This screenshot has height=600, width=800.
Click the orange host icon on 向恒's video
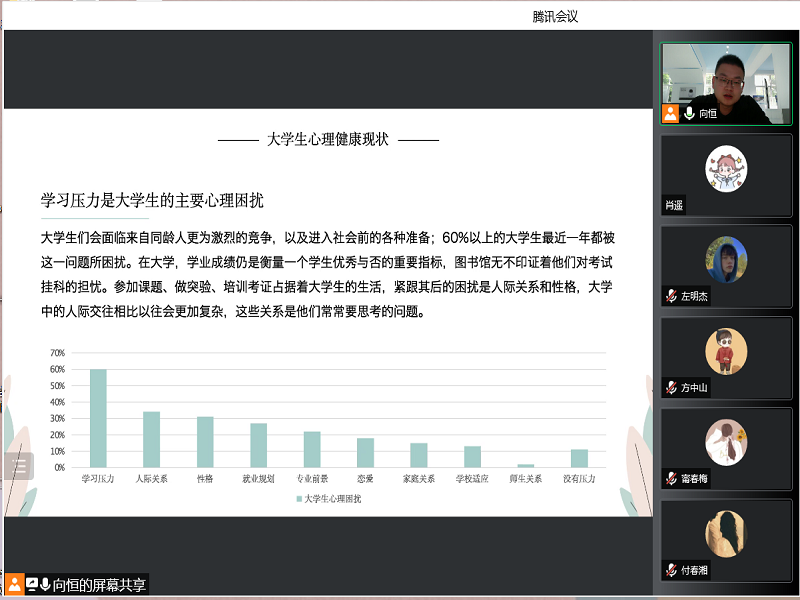[x=670, y=114]
